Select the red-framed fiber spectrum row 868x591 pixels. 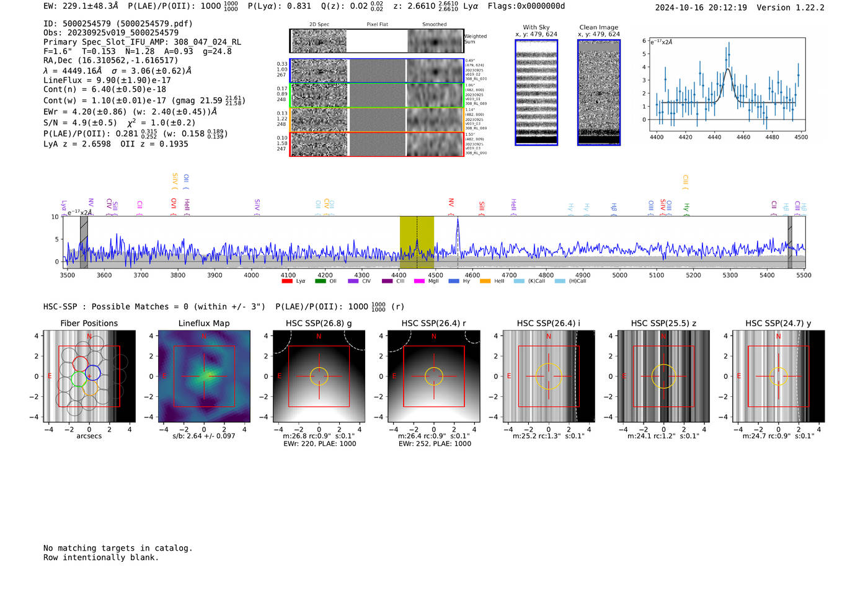376,144
